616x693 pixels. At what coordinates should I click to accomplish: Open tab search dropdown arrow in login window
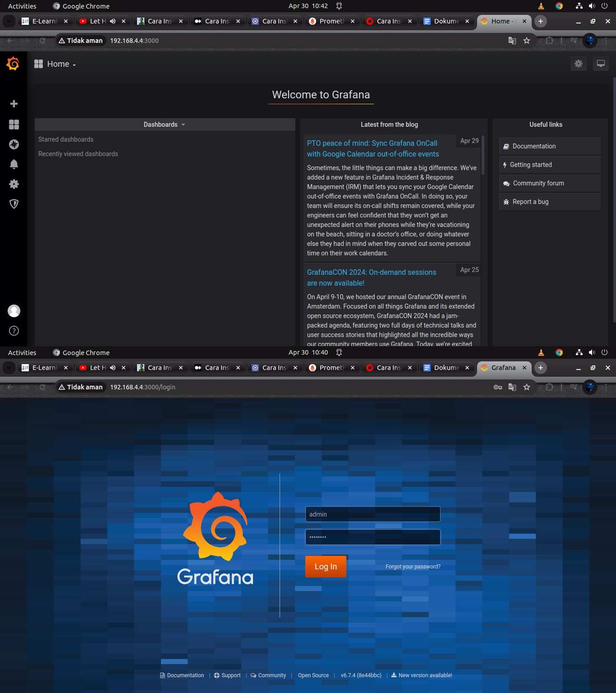(9, 368)
